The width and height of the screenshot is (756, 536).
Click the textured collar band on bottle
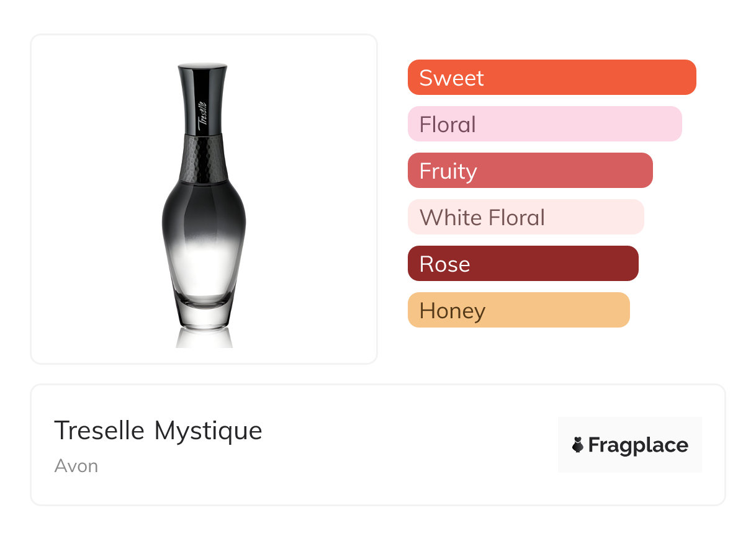click(x=202, y=158)
